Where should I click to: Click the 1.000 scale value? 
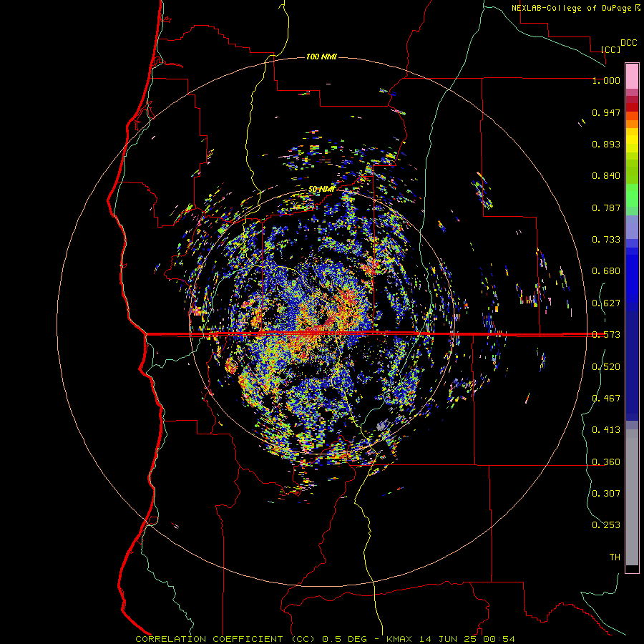[x=606, y=80]
